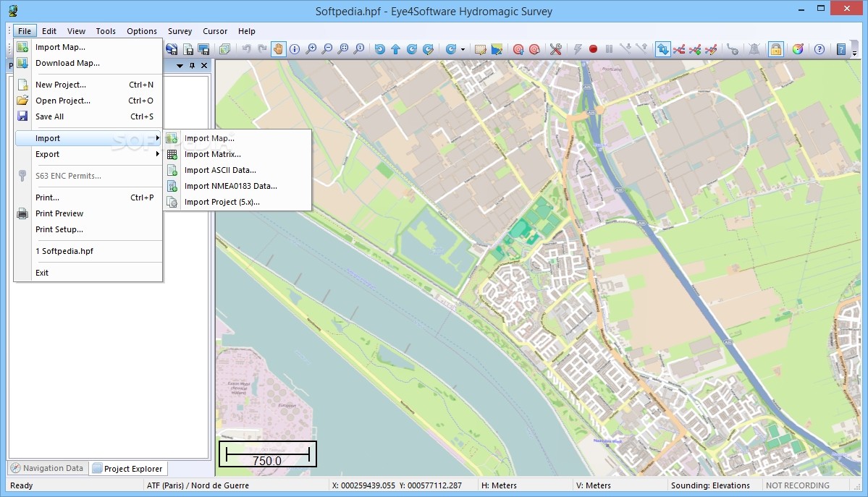Toggle the blue up-down arrows button
The width and height of the screenshot is (868, 497).
[662, 49]
